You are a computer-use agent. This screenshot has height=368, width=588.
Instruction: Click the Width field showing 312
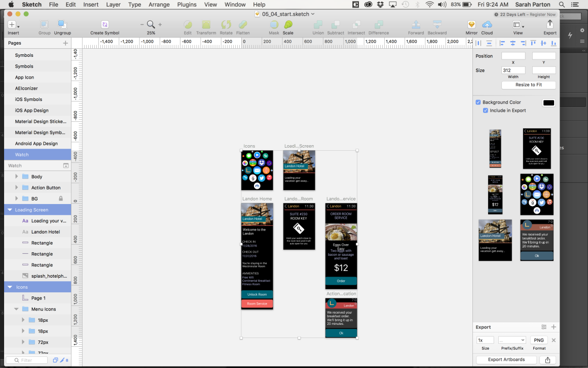[513, 70]
